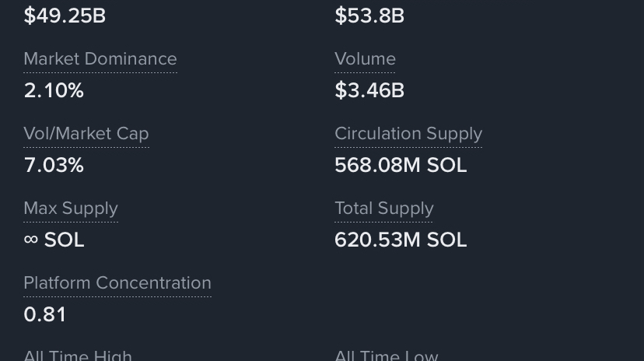This screenshot has width=644, height=361.
Task: Click the All Time High label
Action: click(77, 355)
